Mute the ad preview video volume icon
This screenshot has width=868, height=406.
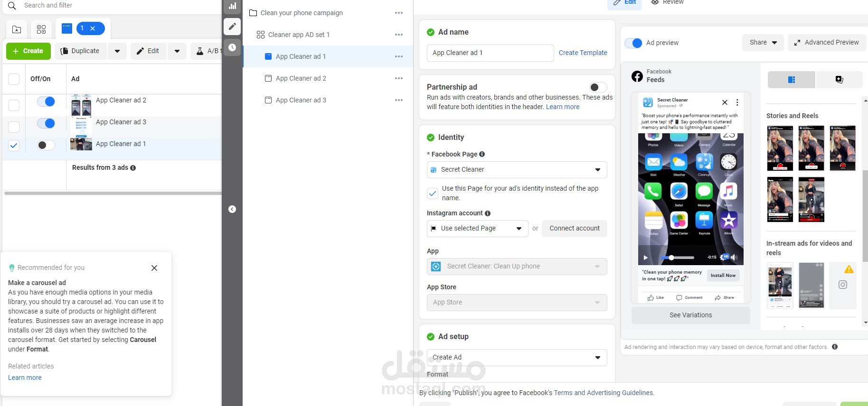[x=734, y=257]
